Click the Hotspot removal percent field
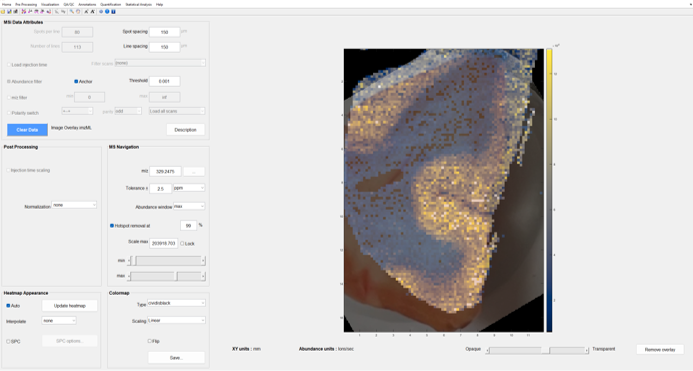 pos(188,226)
